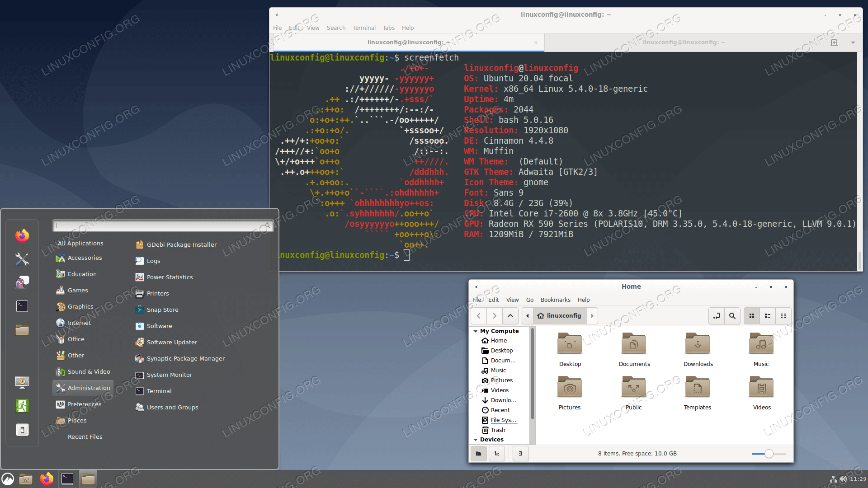Open Bookmarks menu in file manager
Viewport: 868px width, 488px height.
coord(555,300)
